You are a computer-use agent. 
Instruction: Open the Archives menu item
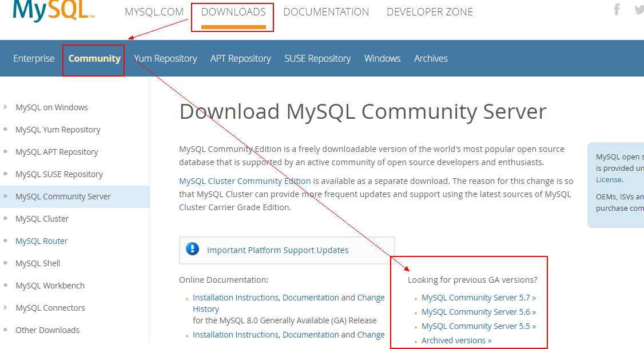[431, 58]
